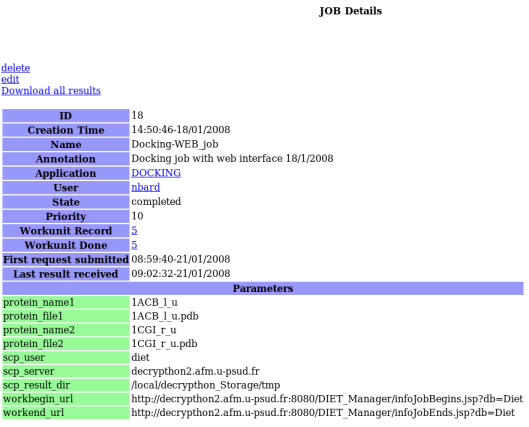
Task: Click the Parameters section header
Action: pyautogui.click(x=263, y=288)
